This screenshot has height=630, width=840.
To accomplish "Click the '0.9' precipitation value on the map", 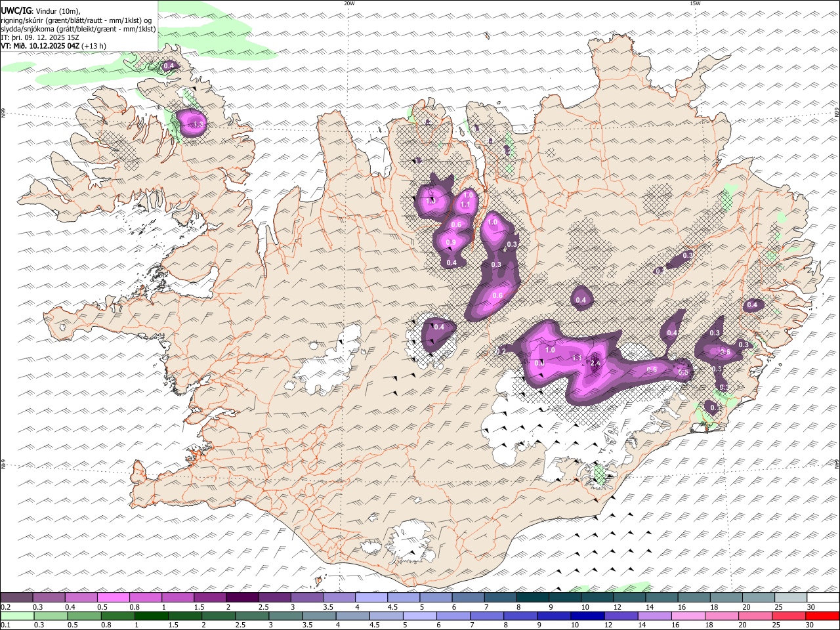I will click(451, 243).
